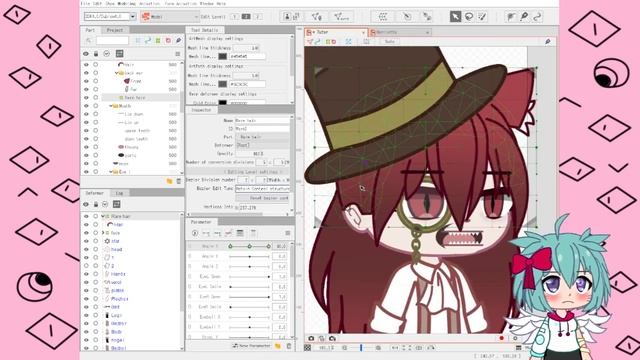
Task: Switch to the Log tab
Action: pos(119,193)
